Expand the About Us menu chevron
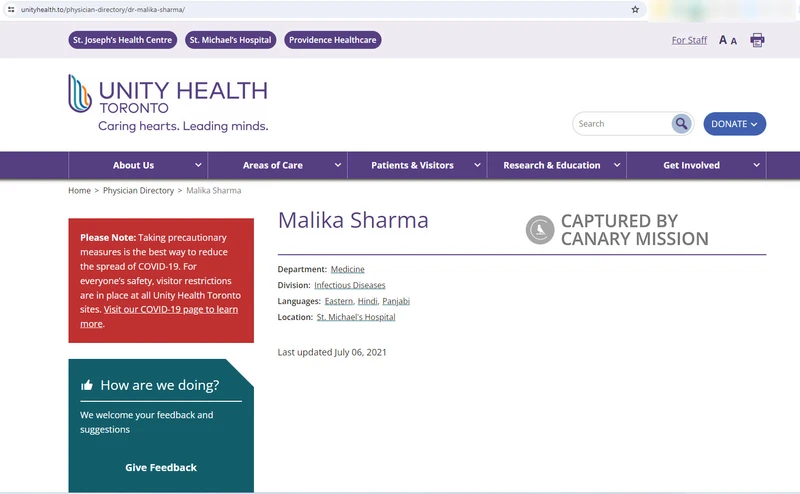Image resolution: width=800 pixels, height=494 pixels. (198, 165)
